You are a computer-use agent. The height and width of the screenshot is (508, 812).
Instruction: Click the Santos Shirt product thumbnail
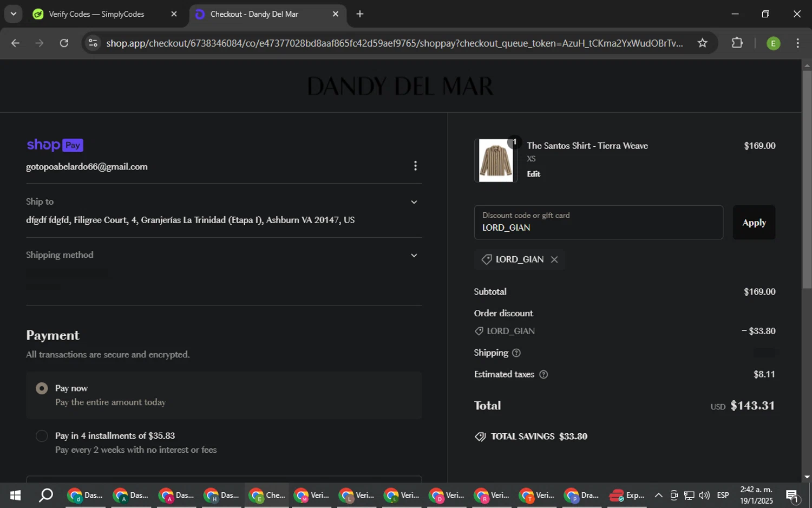coord(496,160)
